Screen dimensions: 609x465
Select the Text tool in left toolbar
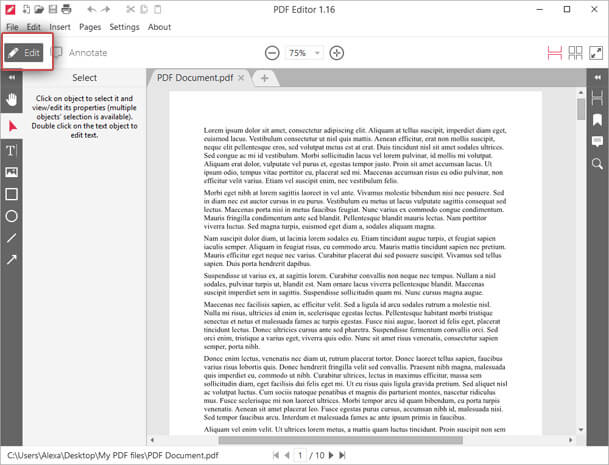[12, 150]
